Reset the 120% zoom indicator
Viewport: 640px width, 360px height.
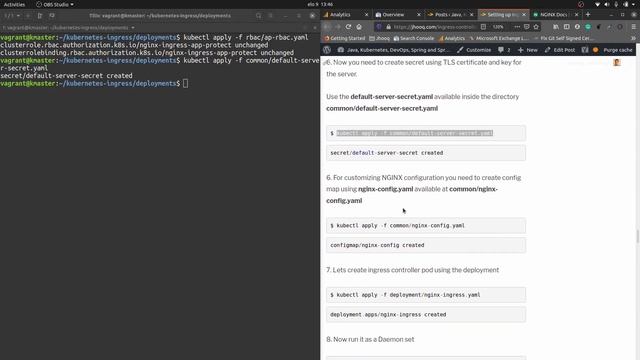tap(498, 27)
